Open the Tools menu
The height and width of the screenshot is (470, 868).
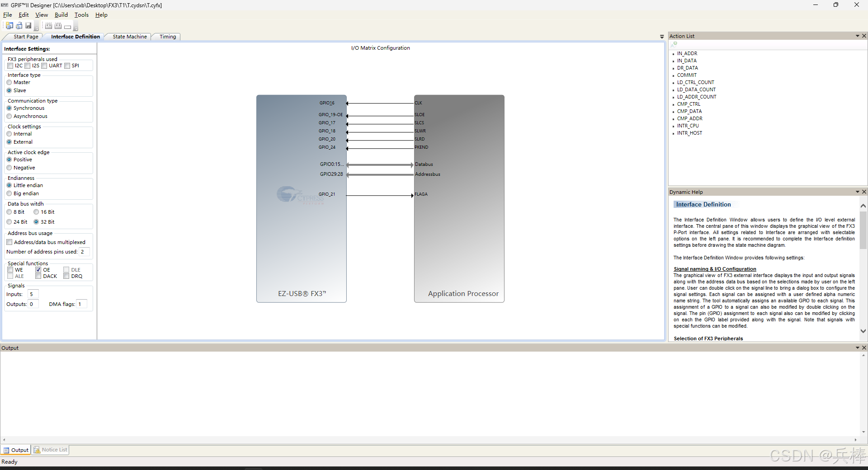tap(81, 15)
